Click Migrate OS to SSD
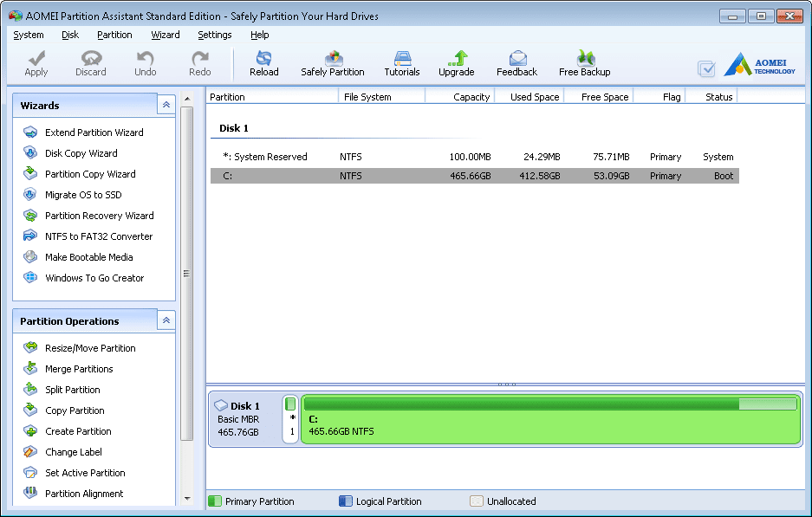Image resolution: width=812 pixels, height=517 pixels. click(83, 195)
